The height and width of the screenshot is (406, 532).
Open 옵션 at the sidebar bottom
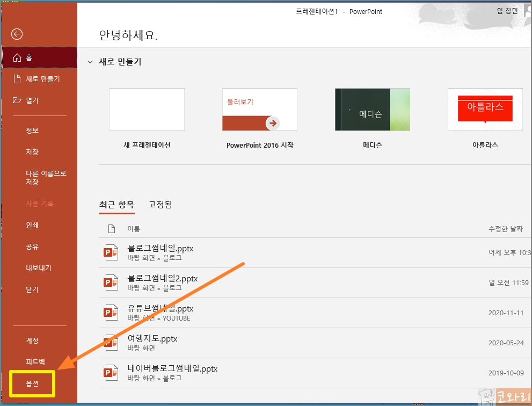[32, 383]
